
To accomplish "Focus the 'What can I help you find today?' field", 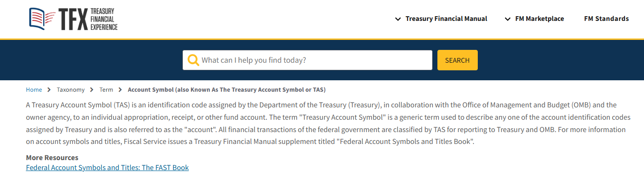I will point(307,60).
